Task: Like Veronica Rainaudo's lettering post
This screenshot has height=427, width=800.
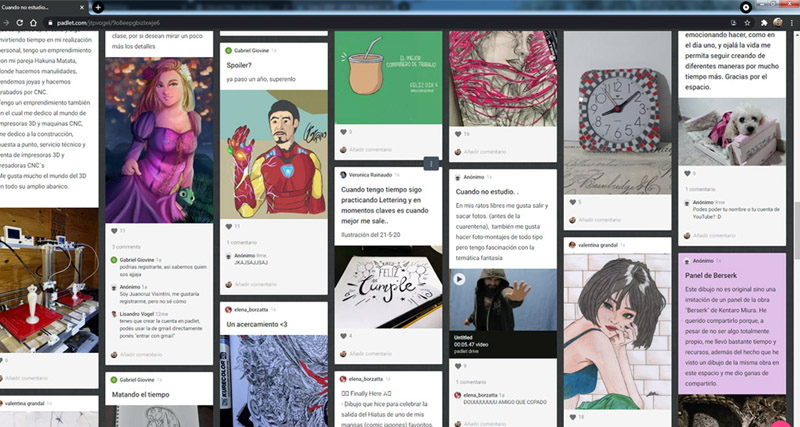Action: 343,336
